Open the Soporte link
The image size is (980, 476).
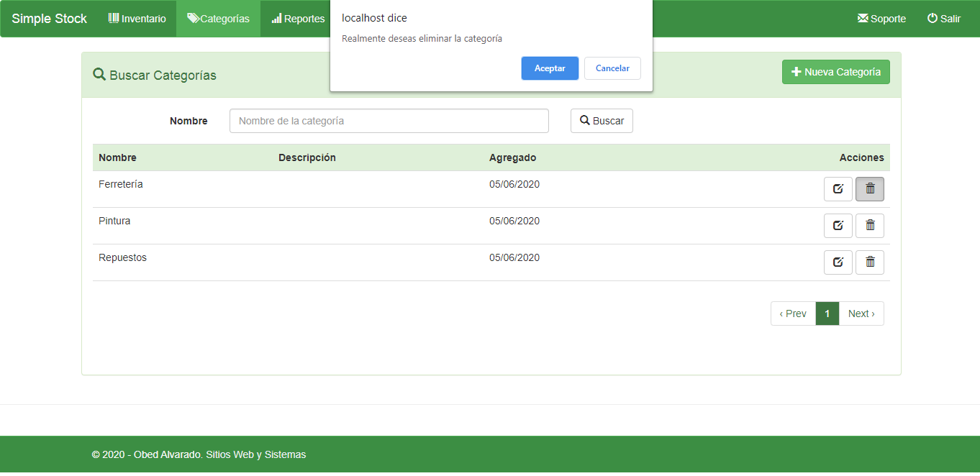click(x=881, y=19)
